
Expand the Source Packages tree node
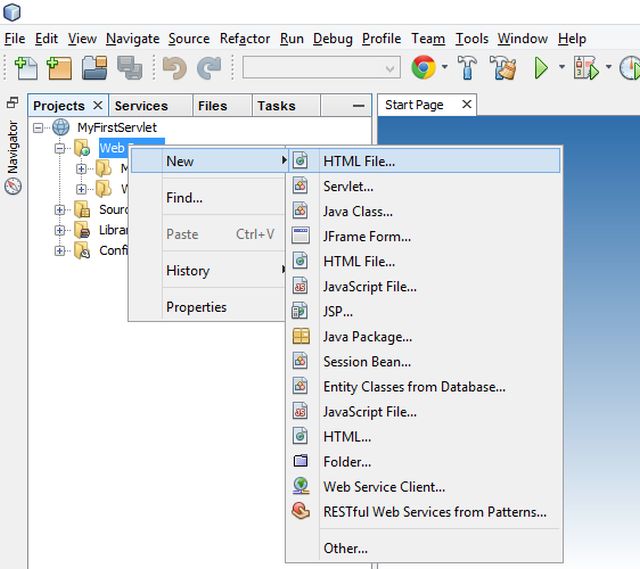click(60, 210)
